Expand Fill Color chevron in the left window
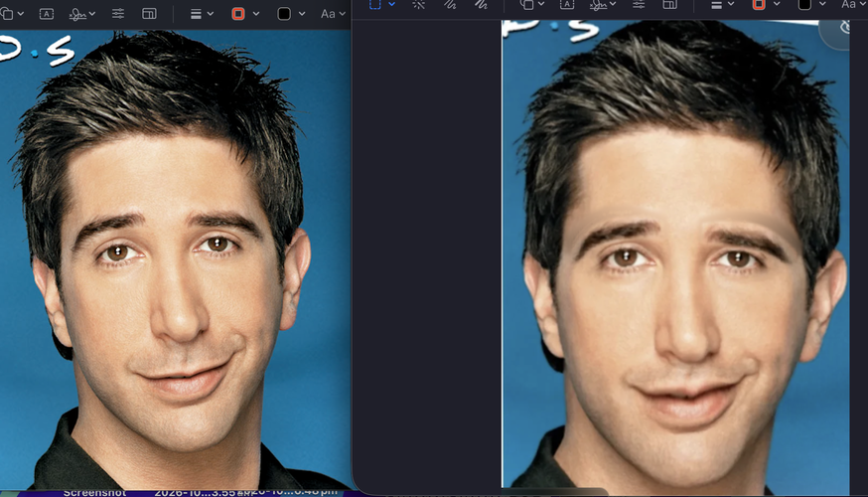 point(302,14)
